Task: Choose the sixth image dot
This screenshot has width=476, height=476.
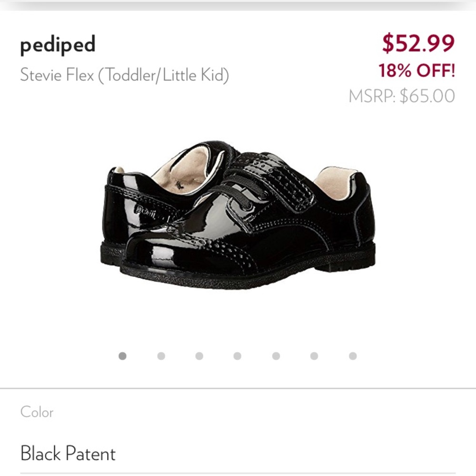Action: point(313,355)
